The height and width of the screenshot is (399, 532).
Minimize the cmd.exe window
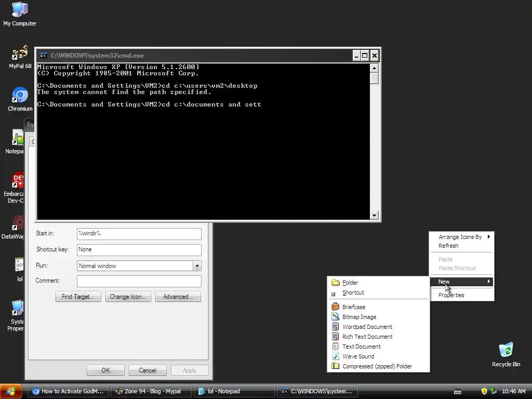(356, 55)
